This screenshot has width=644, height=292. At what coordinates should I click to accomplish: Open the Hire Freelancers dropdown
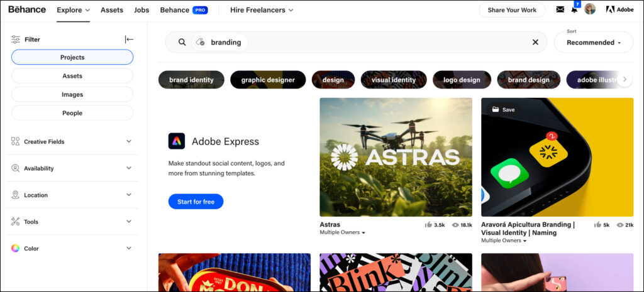click(x=262, y=10)
